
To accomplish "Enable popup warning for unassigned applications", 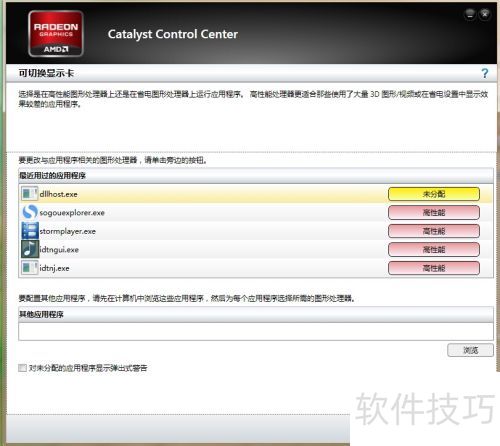I will coord(22,368).
